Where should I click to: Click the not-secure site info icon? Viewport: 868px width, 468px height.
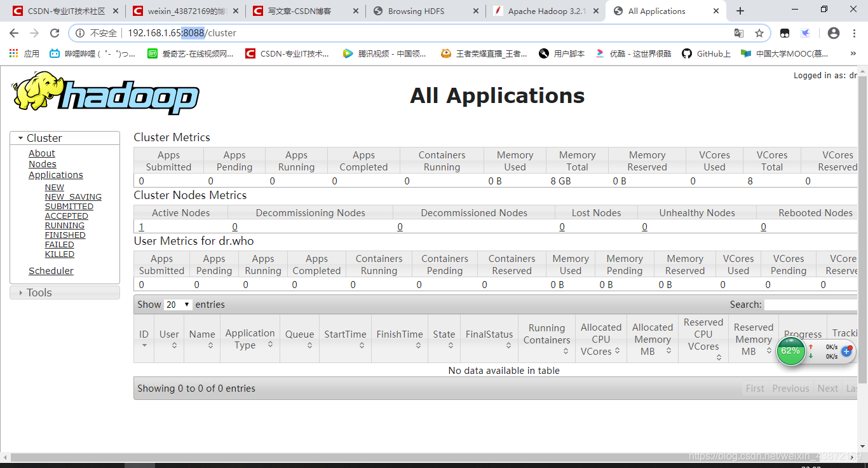point(80,33)
